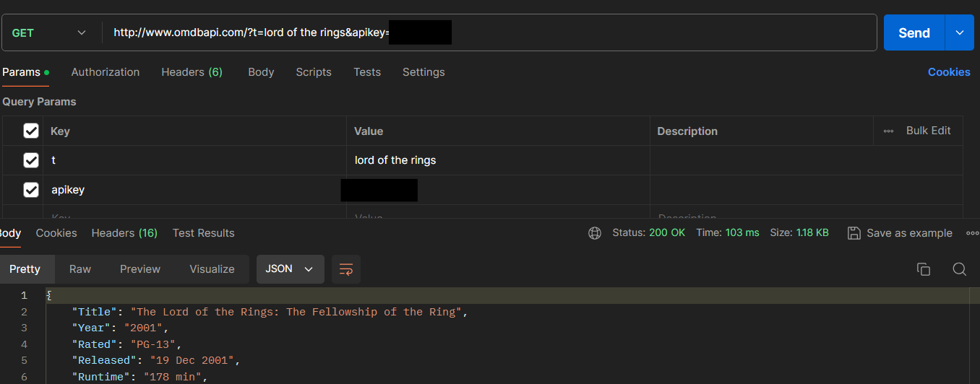
Task: Click the Description cell in 'apikey' row
Action: click(x=807, y=190)
